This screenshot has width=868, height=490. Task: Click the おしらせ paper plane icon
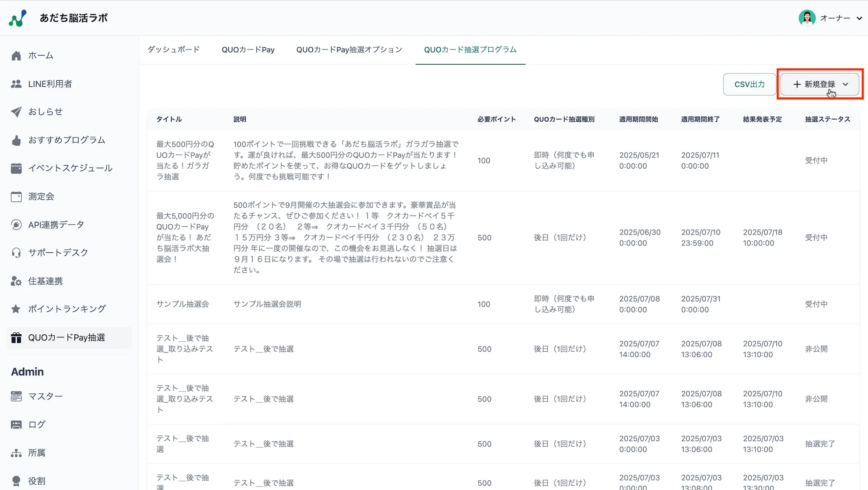(x=16, y=112)
